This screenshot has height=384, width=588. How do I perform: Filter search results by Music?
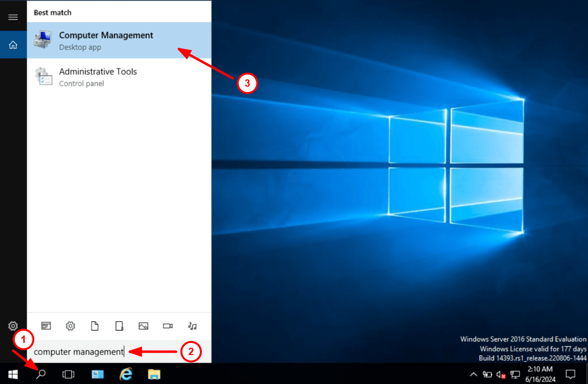coord(192,326)
